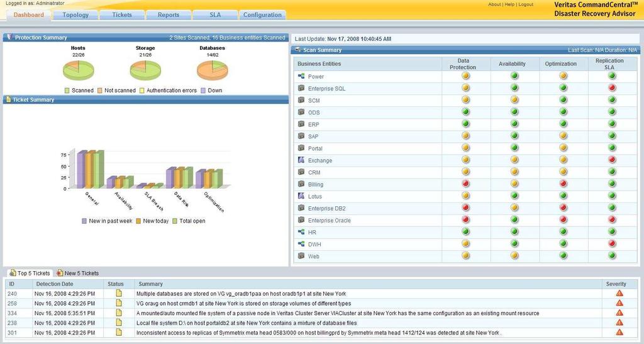
Task: Open the CRM business entity
Action: pos(314,172)
